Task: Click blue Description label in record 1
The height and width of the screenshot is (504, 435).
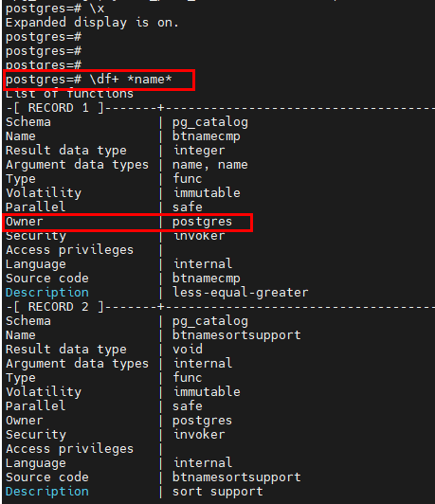Action: tap(47, 293)
